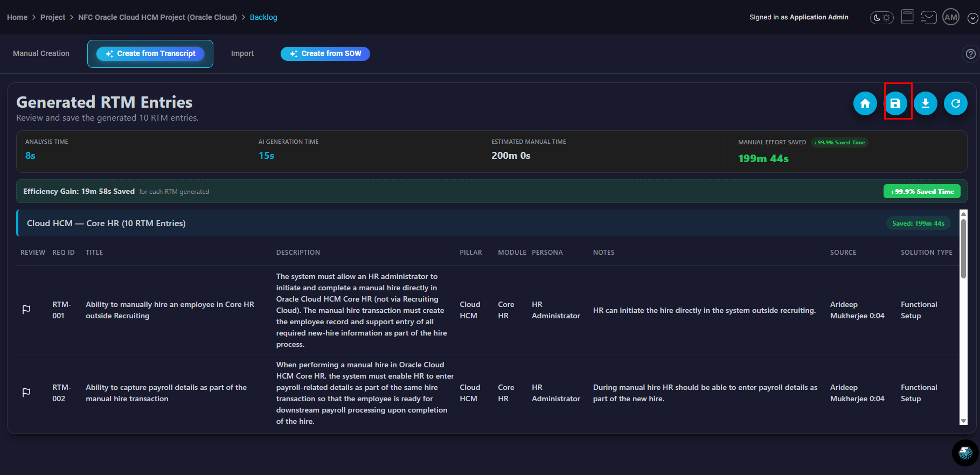Viewport: 980px width, 475px height.
Task: Open the messages envelope icon
Action: pos(929,18)
